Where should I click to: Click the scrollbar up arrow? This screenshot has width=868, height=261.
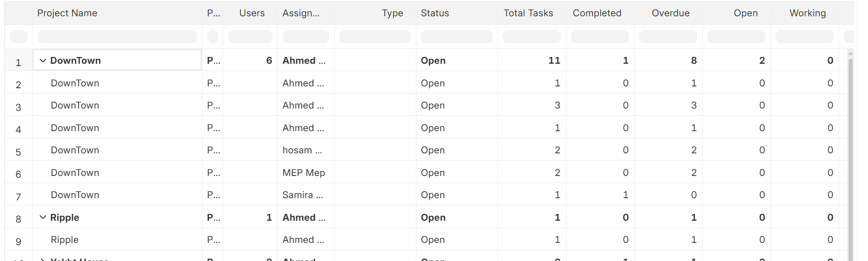click(850, 53)
